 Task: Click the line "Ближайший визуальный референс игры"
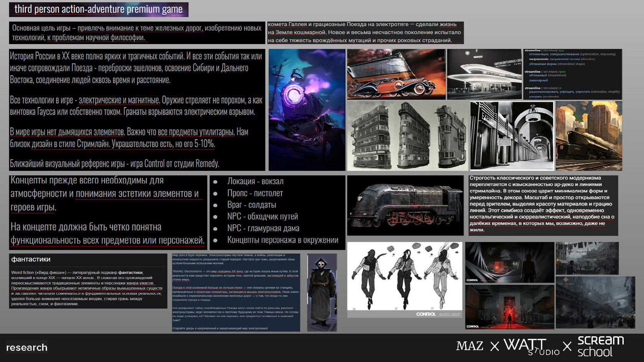pyautogui.click(x=115, y=164)
